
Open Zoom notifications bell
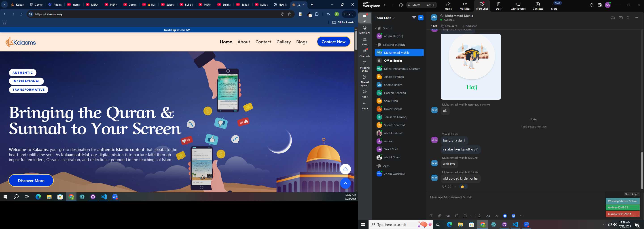pyautogui.click(x=591, y=5)
